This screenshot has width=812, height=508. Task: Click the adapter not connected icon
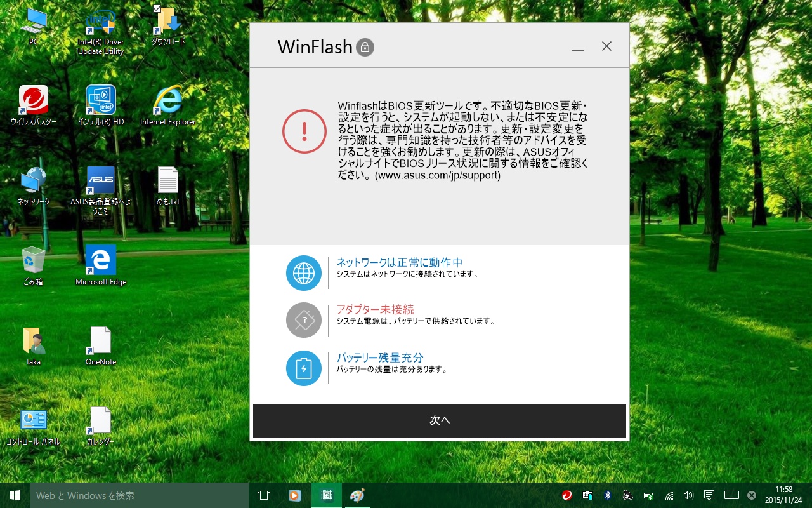coord(304,320)
